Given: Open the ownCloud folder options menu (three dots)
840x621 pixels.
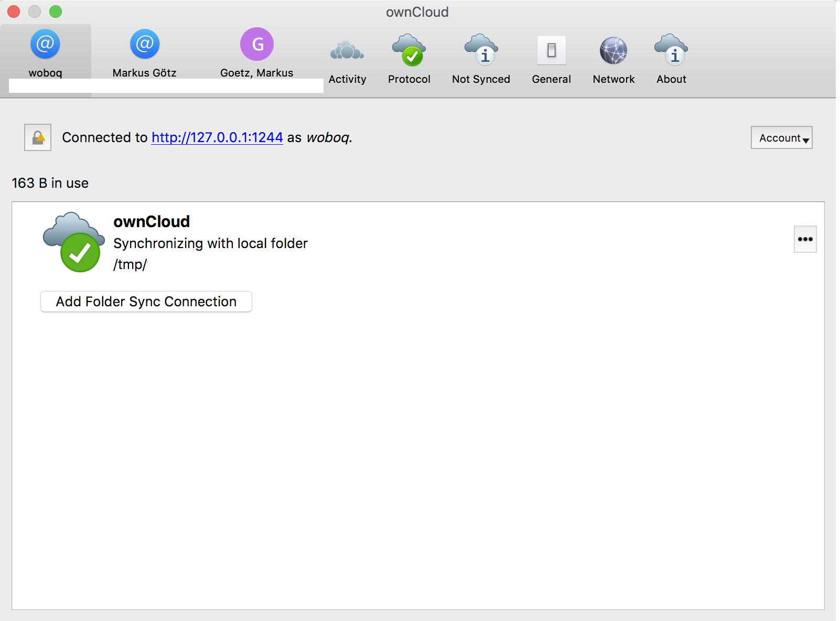Looking at the screenshot, I should click(x=805, y=239).
